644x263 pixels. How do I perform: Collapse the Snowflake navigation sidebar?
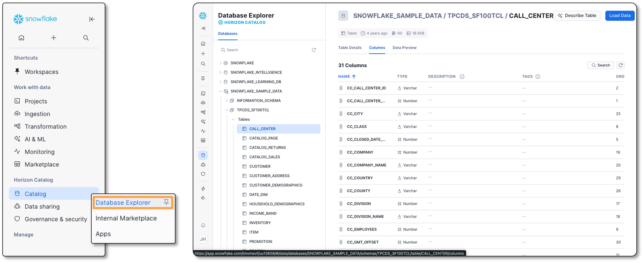92,19
